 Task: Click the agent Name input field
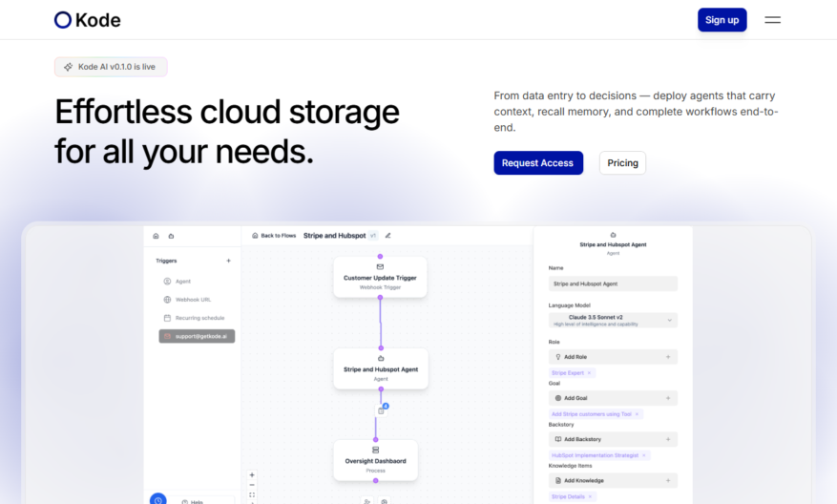coord(613,283)
